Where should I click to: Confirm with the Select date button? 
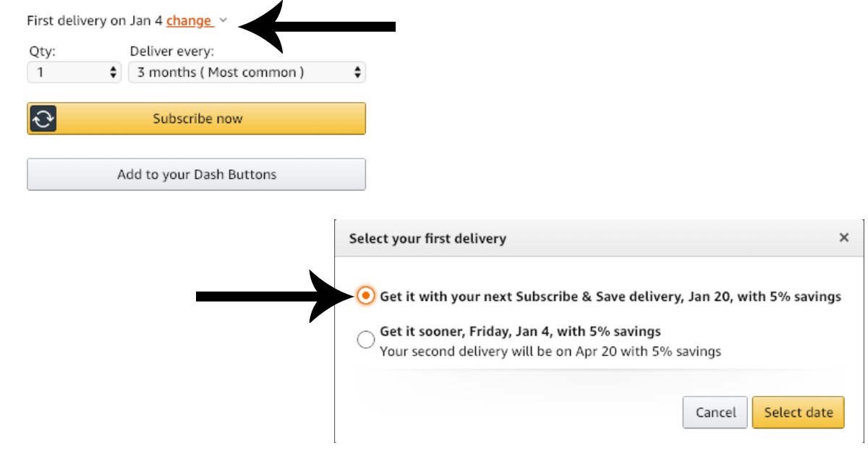click(798, 413)
